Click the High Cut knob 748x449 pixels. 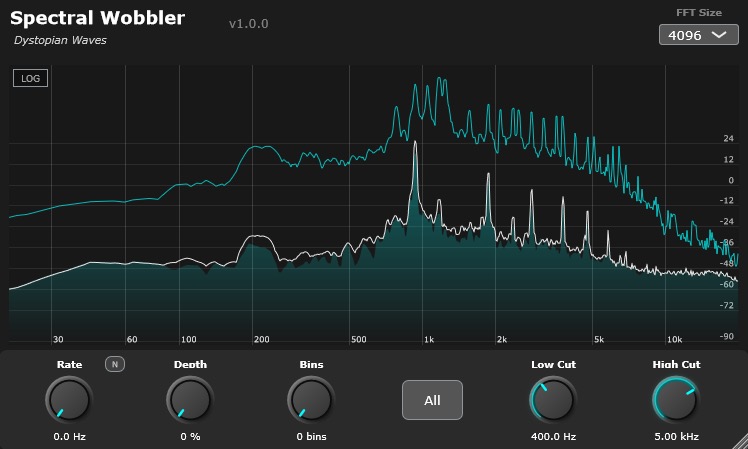[676, 399]
